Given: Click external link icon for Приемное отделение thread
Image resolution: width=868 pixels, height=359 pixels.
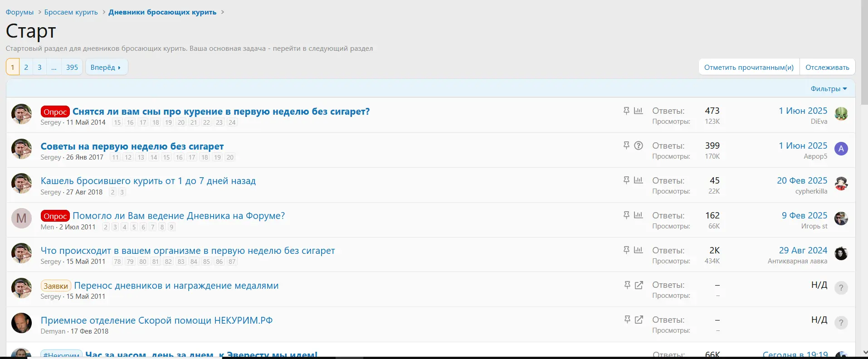Looking at the screenshot, I should pyautogui.click(x=639, y=320).
